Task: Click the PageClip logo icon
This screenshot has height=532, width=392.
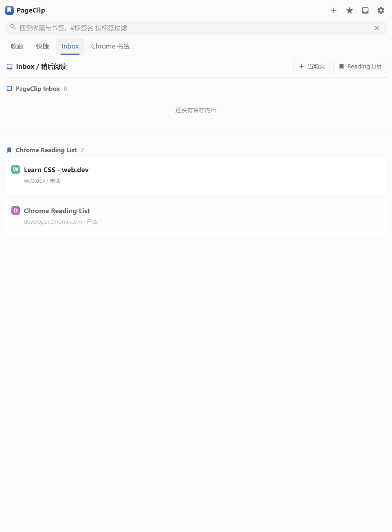Action: point(9,10)
